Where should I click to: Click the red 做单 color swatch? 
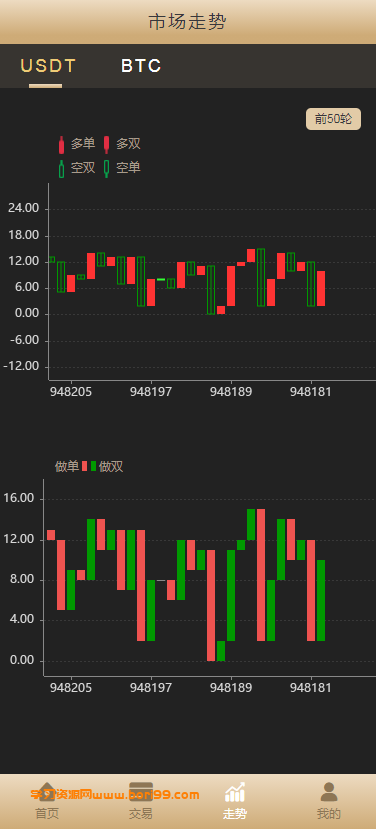[x=85, y=466]
